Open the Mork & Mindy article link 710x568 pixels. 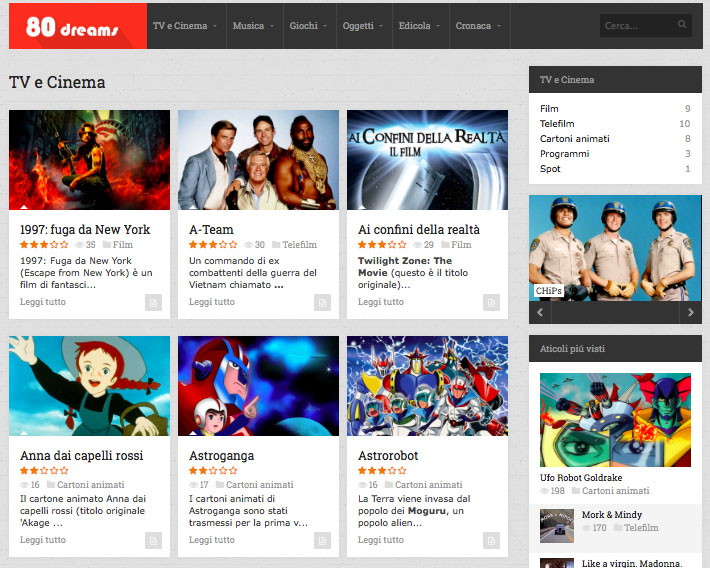[x=612, y=515]
